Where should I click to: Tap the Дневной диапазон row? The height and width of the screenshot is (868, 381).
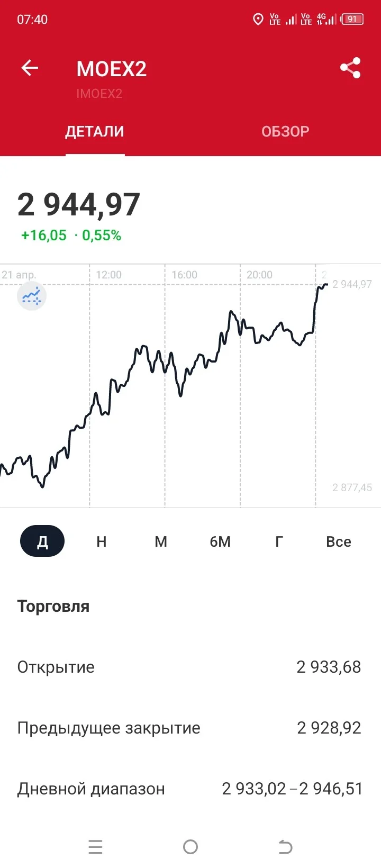click(190, 789)
